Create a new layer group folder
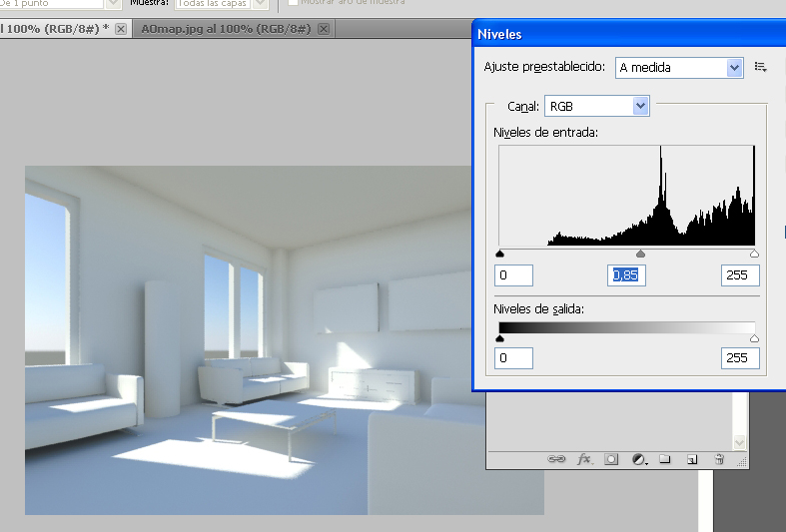The width and height of the screenshot is (786, 532). [665, 459]
